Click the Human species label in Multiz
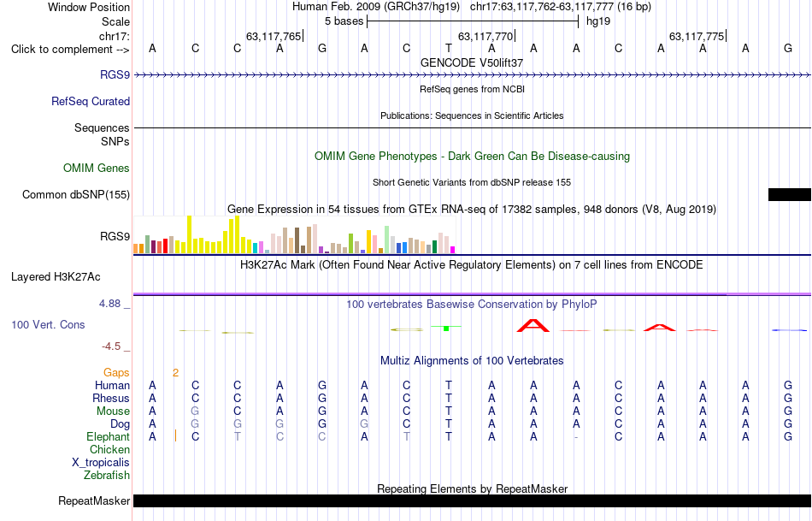This screenshot has height=521, width=812. pyautogui.click(x=112, y=385)
